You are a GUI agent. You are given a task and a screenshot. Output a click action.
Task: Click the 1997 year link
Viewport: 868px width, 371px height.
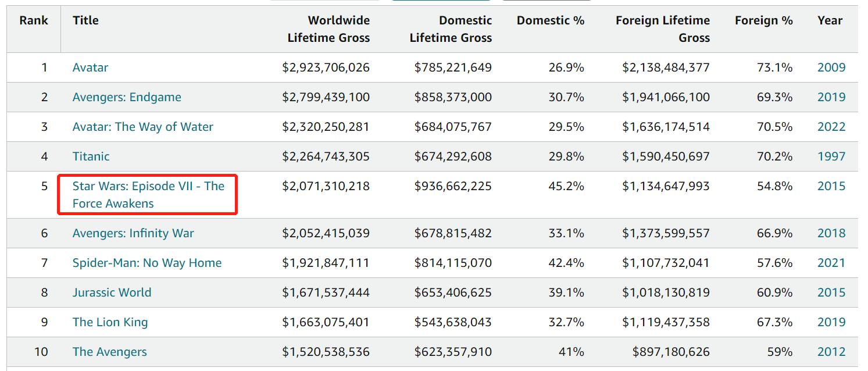tap(831, 156)
